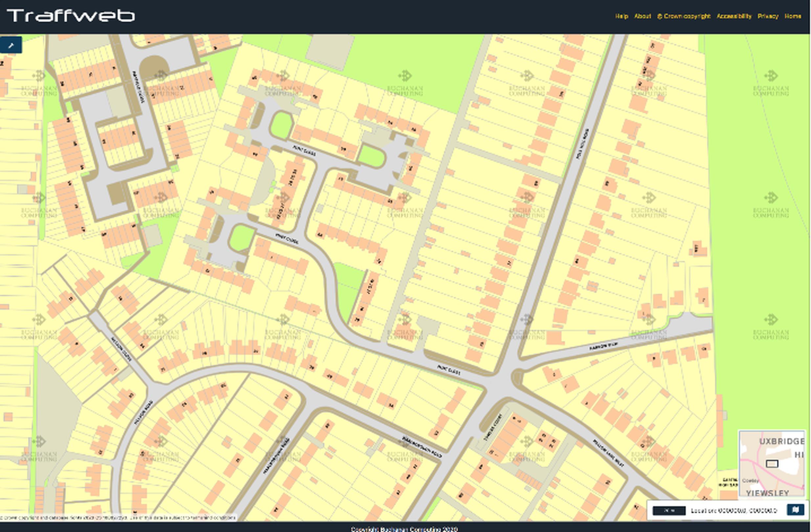Open the Help page

(x=621, y=16)
